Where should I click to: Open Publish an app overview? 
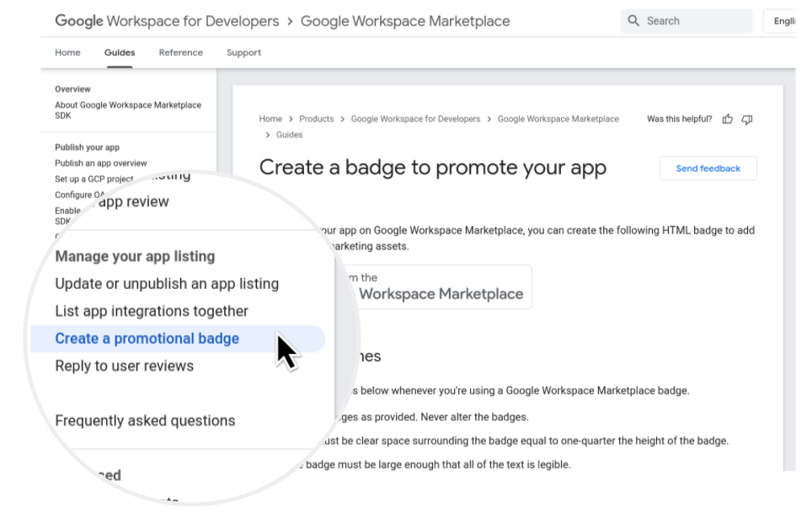coord(101,163)
